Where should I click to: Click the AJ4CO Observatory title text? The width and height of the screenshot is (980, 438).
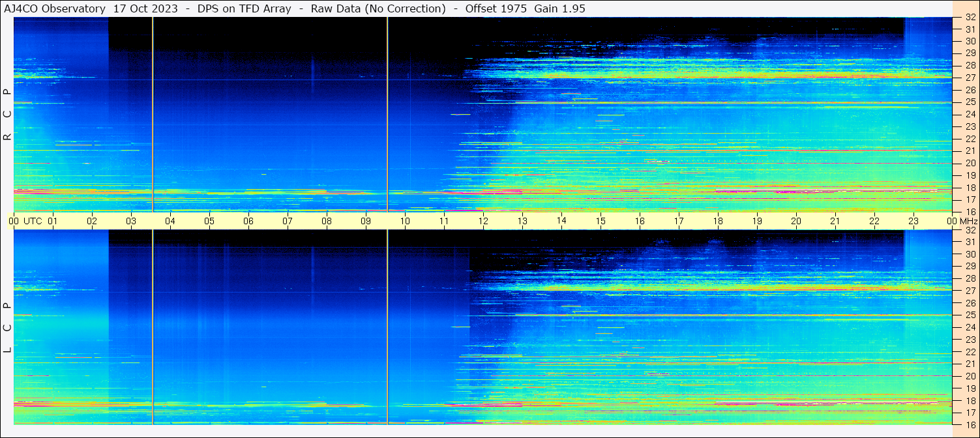tap(55, 8)
